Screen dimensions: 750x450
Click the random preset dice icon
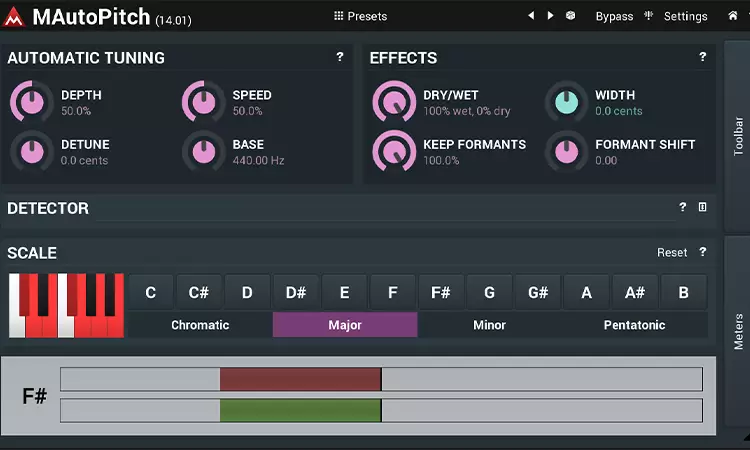click(570, 16)
